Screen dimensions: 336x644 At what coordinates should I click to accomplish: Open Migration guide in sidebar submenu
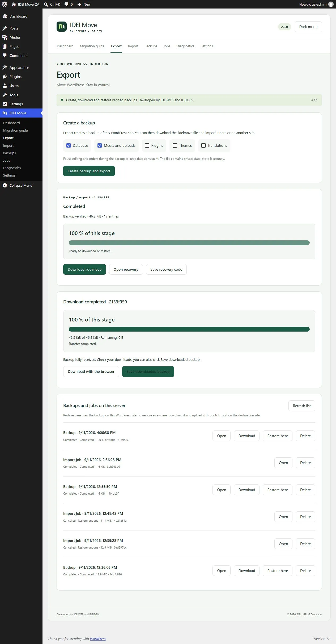(x=15, y=130)
